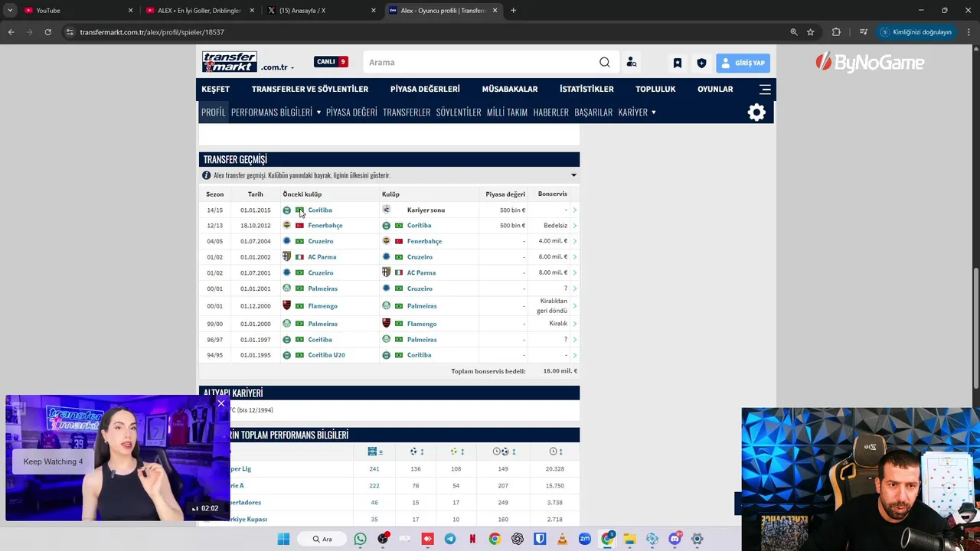Open 04/05 Cruzeiro to Fenerbahçe details arrow

pos(574,241)
